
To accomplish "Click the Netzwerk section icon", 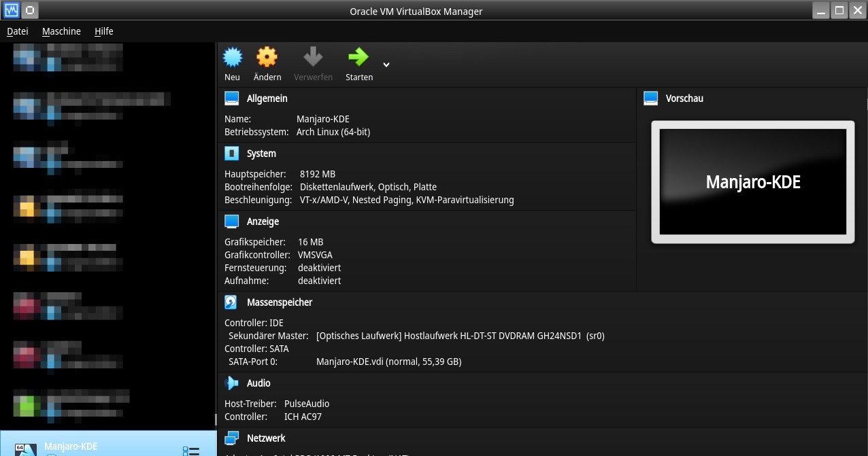I will pyautogui.click(x=232, y=438).
